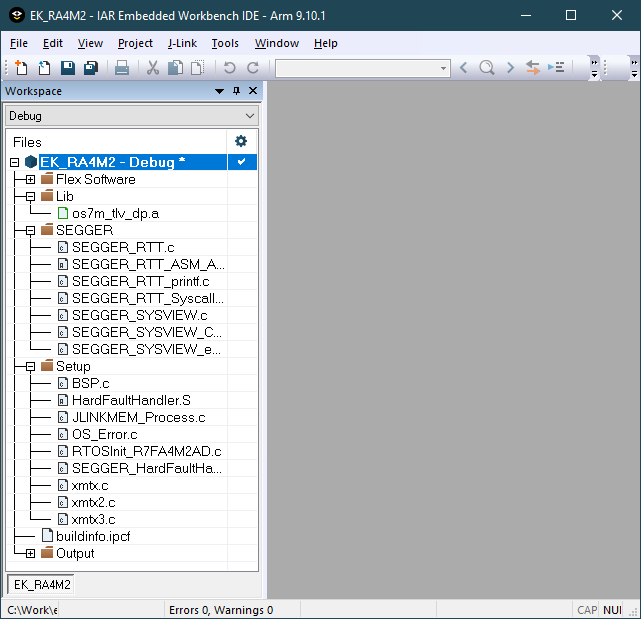Toggle the checkmark on EK_RA4M2 project row

coord(241,162)
